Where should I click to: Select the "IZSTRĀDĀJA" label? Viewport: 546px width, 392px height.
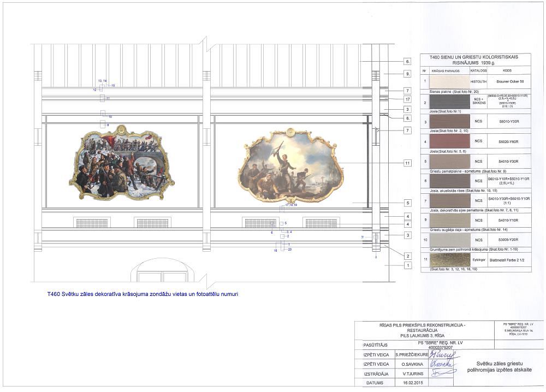point(376,374)
